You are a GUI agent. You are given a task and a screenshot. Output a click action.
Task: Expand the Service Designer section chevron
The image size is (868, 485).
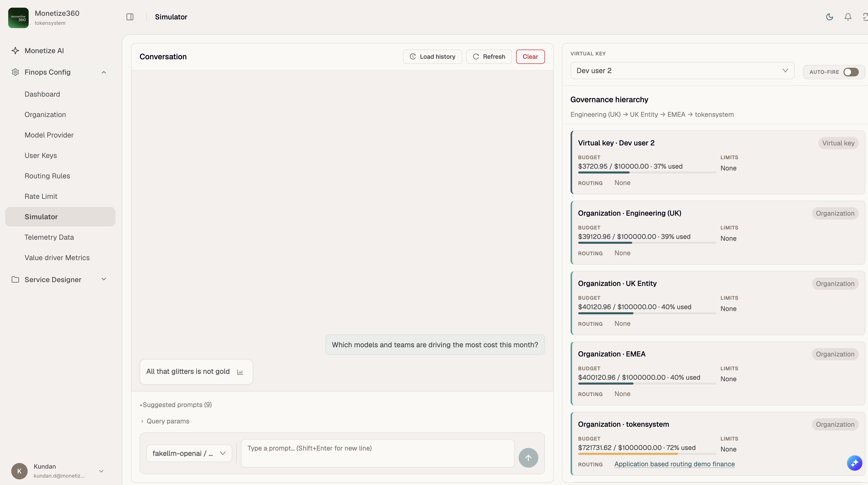point(104,279)
